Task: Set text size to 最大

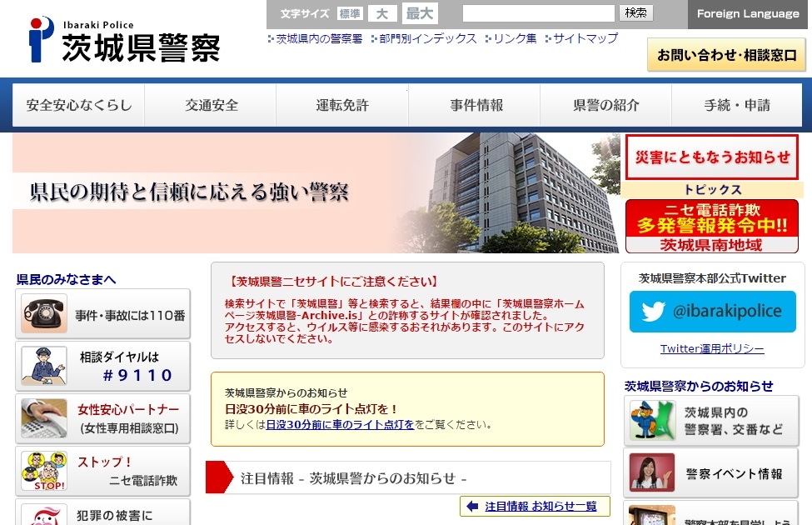Action: coord(420,13)
